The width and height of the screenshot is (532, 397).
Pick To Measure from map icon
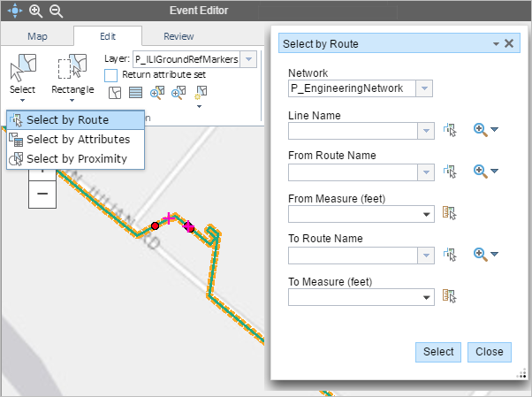(x=448, y=295)
